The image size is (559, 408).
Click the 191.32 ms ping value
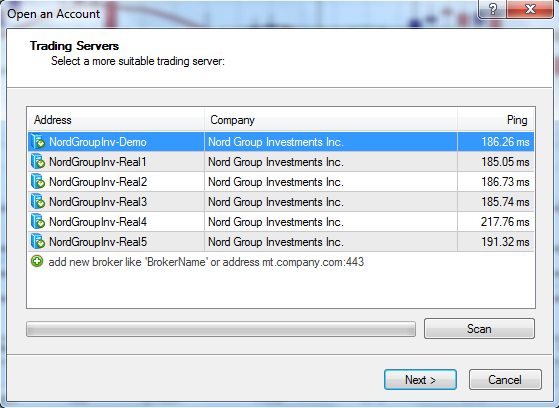tap(505, 242)
